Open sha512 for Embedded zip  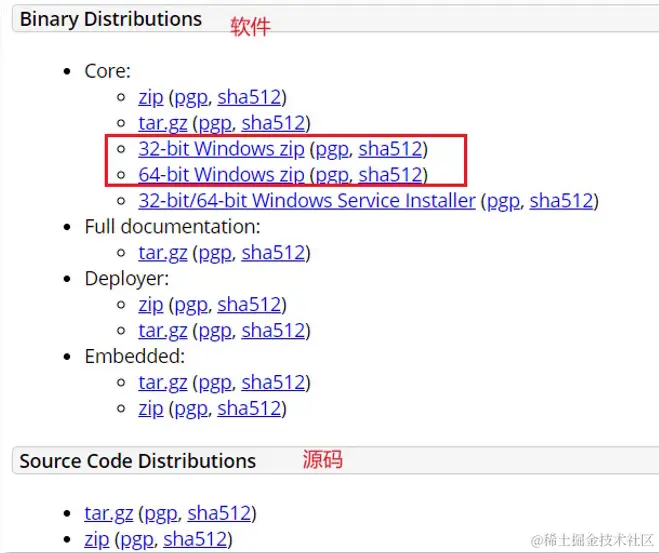(x=249, y=408)
